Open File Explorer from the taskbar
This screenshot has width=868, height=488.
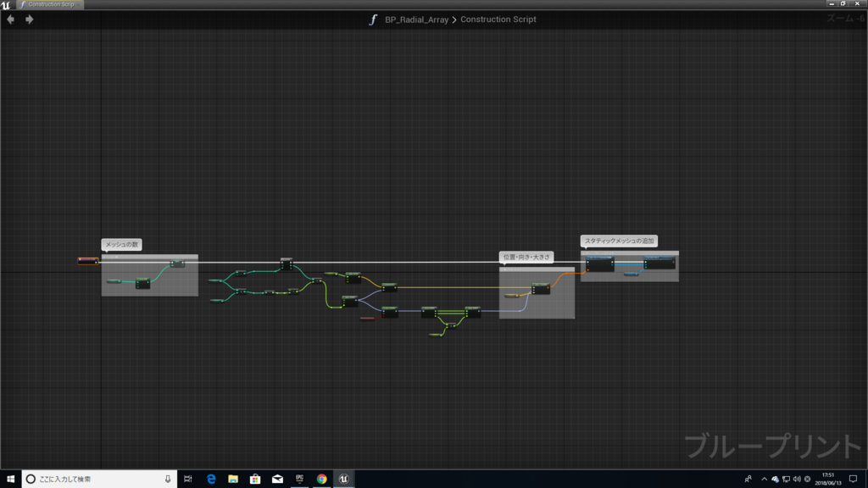pyautogui.click(x=233, y=479)
